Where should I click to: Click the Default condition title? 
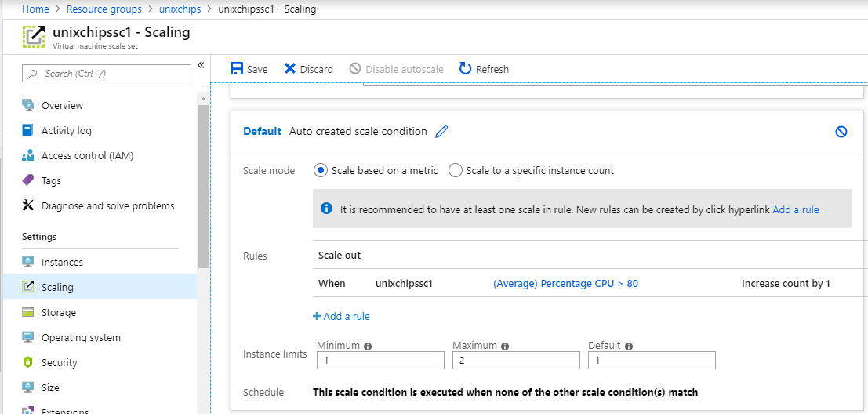[x=263, y=132]
